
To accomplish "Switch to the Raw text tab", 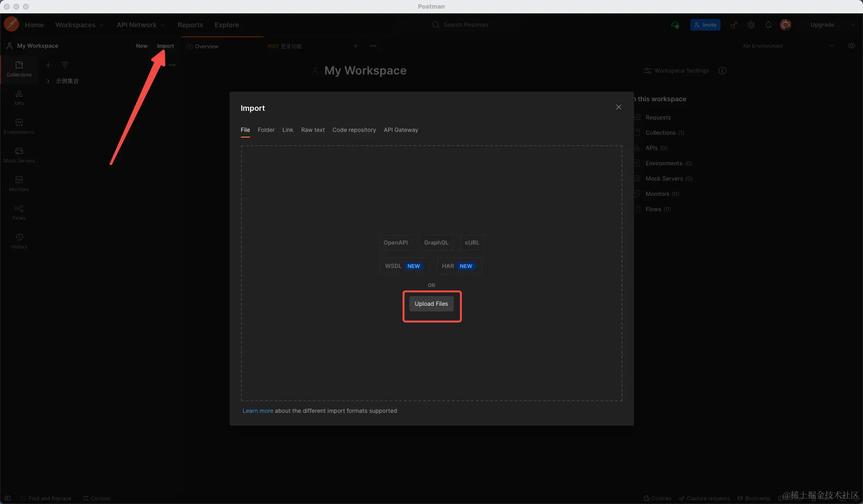I will coord(313,130).
